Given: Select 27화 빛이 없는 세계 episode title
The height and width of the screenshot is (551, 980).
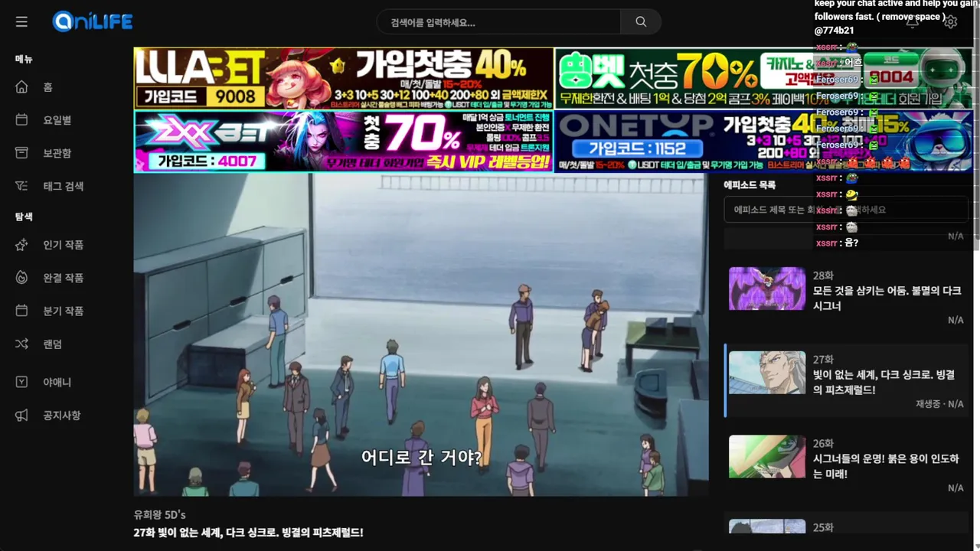Looking at the screenshot, I should 884,382.
